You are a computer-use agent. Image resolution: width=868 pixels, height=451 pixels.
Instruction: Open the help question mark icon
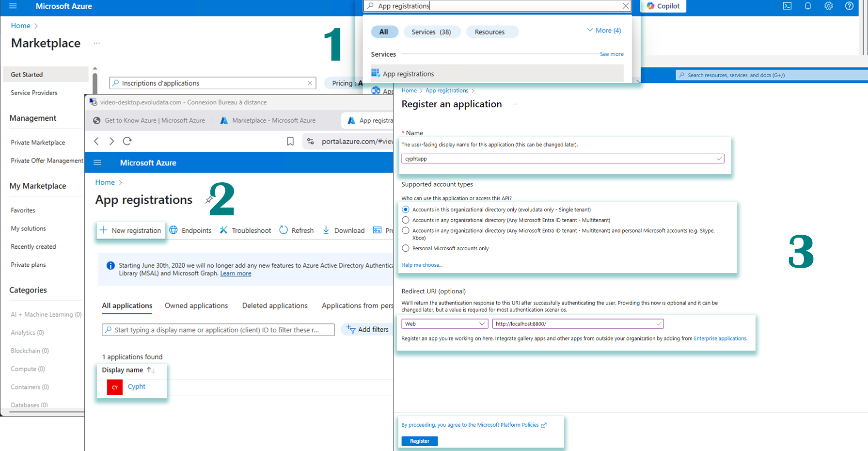click(x=849, y=6)
